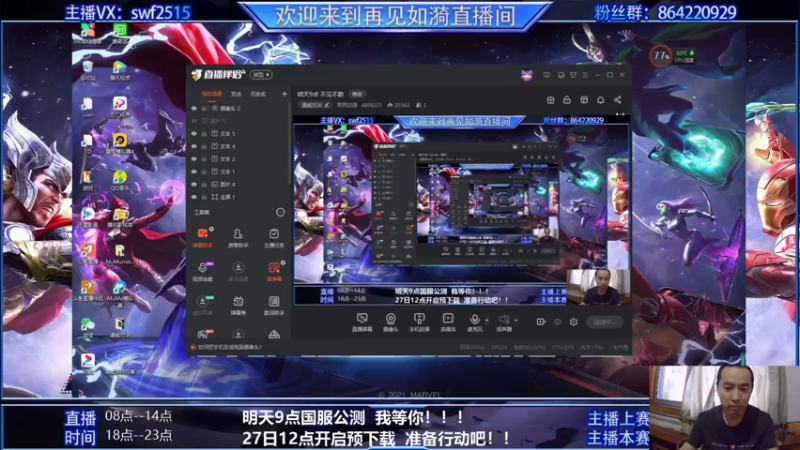Screen dimensions: 800x450
Task: Add a 摄像头 camera source
Action: point(390,322)
